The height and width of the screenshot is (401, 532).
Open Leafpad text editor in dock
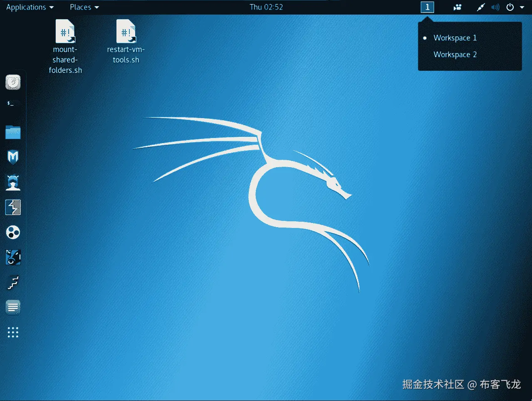click(x=13, y=307)
